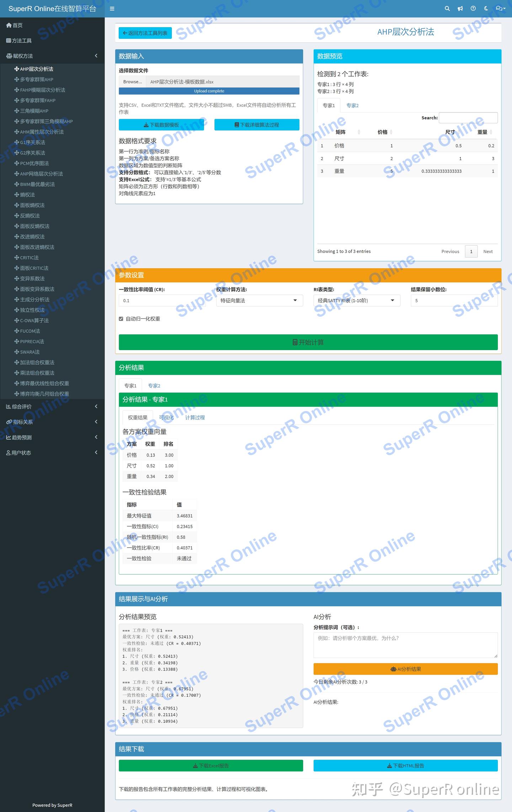Open the 权重计算方法 dropdown
The height and width of the screenshot is (812, 512).
coord(260,301)
